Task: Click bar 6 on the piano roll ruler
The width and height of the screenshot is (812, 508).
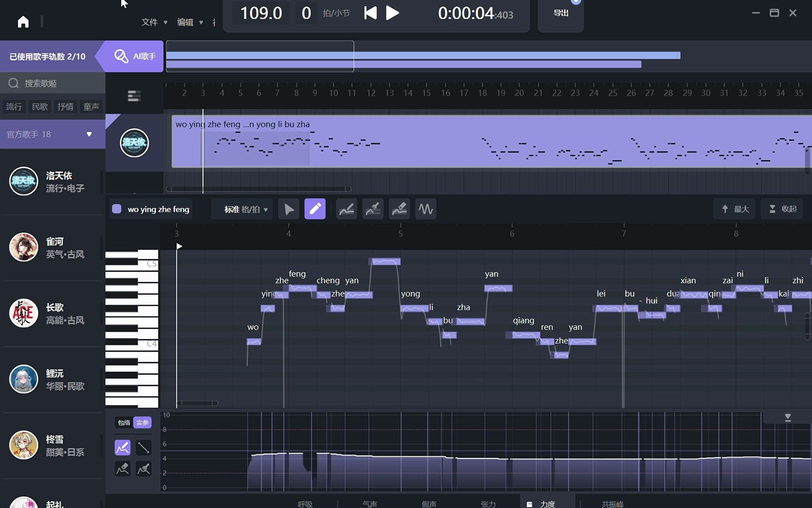Action: (x=512, y=233)
